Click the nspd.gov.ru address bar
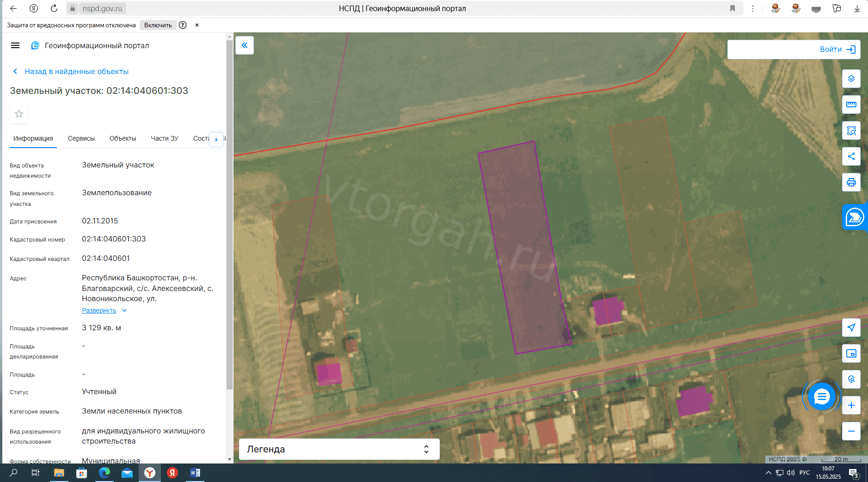 102,8
